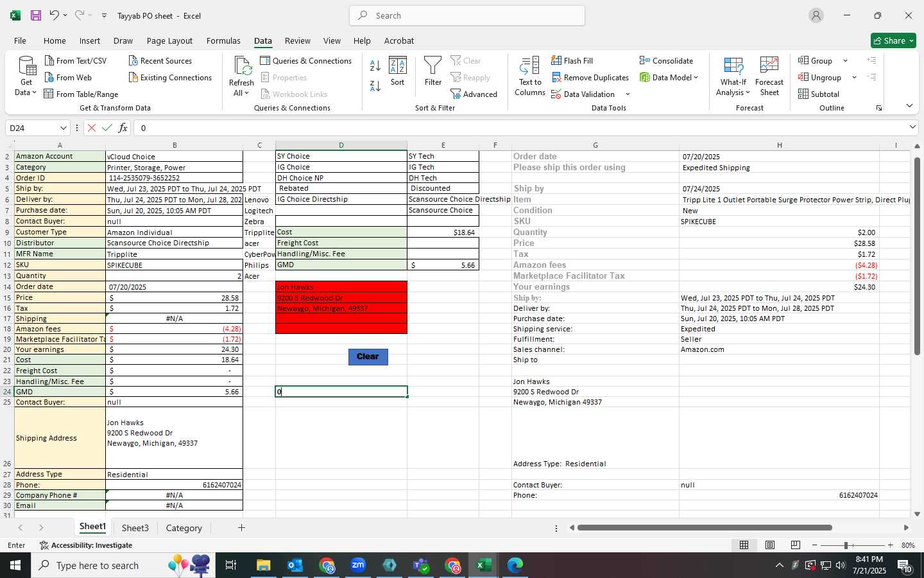Click the zoom slider handle
Screen dimensions: 924x578
[846, 545]
